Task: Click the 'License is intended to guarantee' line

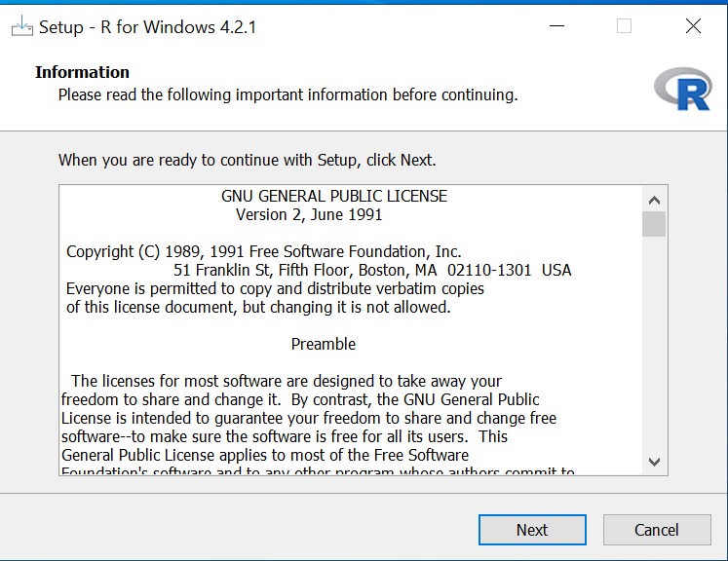Action: 309,419
